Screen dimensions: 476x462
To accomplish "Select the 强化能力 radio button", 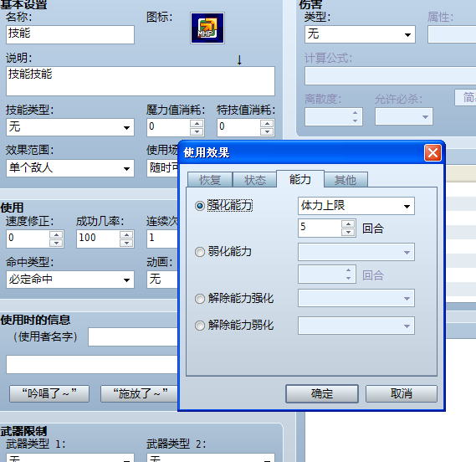I will click(200, 206).
